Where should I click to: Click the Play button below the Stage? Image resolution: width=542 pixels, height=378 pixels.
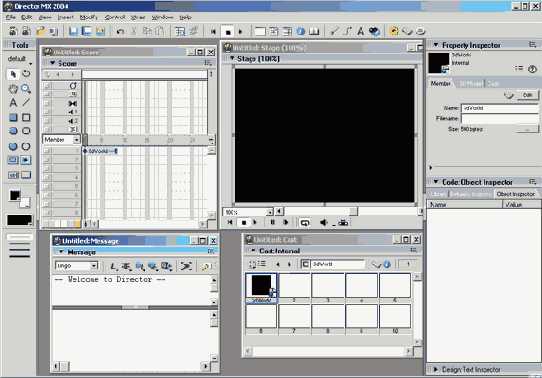point(255,223)
